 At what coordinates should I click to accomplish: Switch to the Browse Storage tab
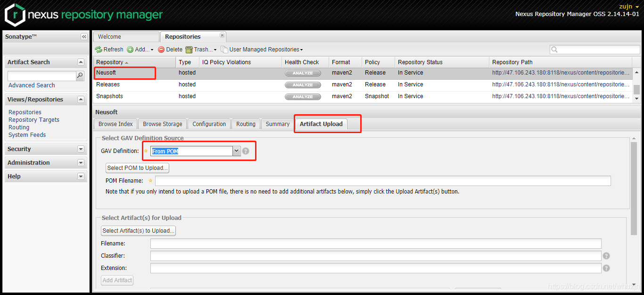163,124
